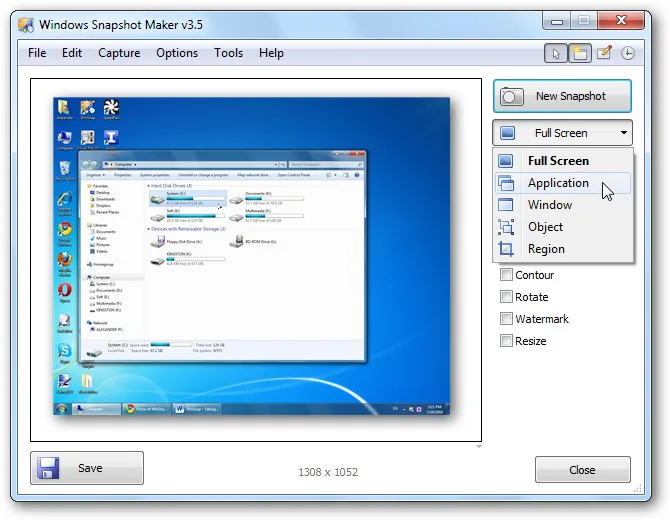Click the clock timer icon
This screenshot has height=520, width=670.
pyautogui.click(x=628, y=53)
